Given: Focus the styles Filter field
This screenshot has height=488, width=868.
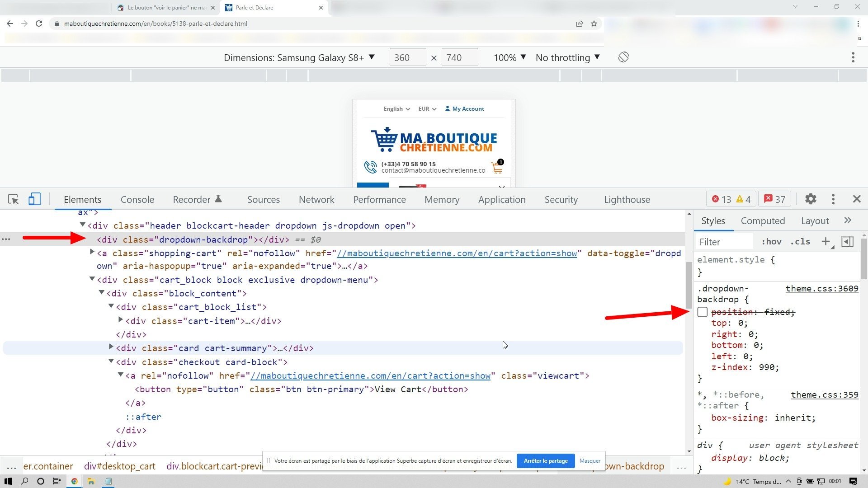Looking at the screenshot, I should 725,242.
